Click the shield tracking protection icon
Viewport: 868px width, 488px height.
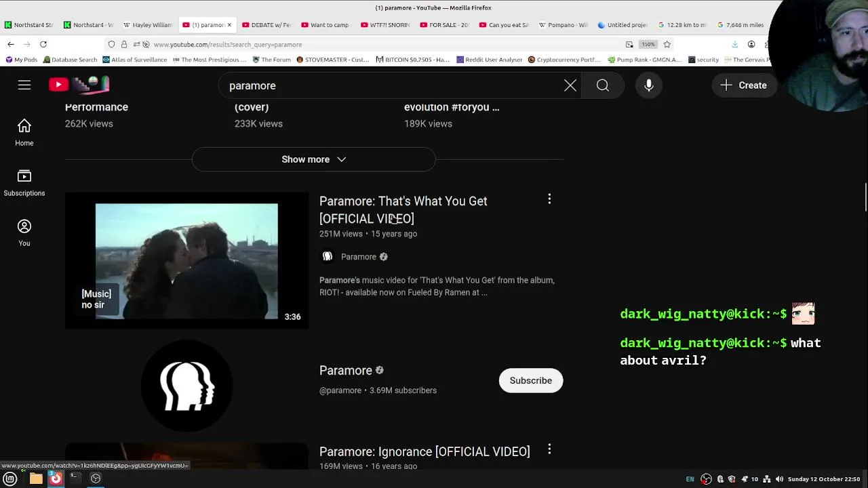(x=112, y=45)
